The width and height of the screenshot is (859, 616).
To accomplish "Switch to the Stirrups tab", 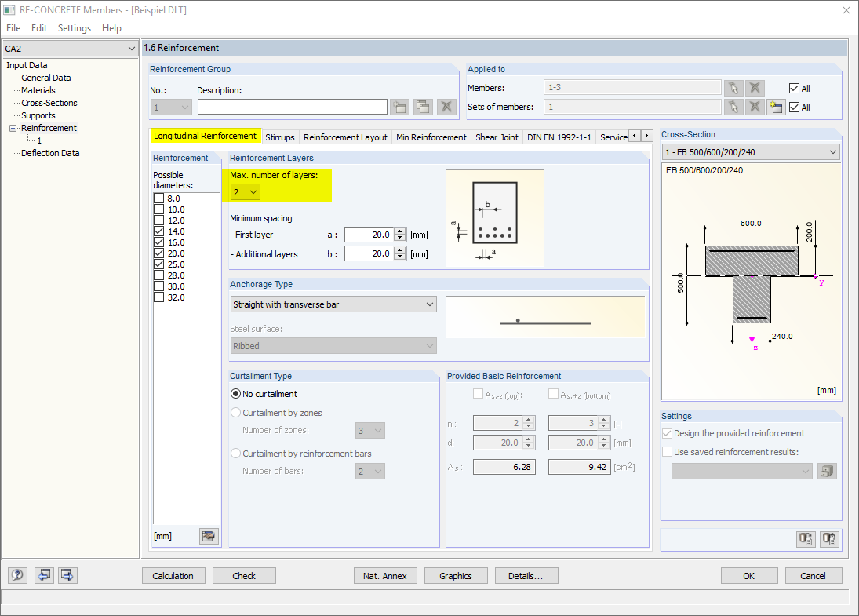I will (x=280, y=137).
